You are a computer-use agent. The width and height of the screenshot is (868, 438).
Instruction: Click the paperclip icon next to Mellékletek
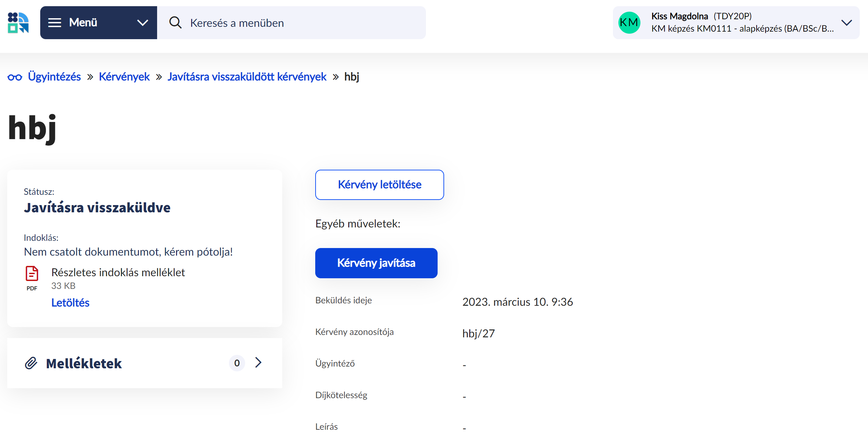click(x=31, y=363)
